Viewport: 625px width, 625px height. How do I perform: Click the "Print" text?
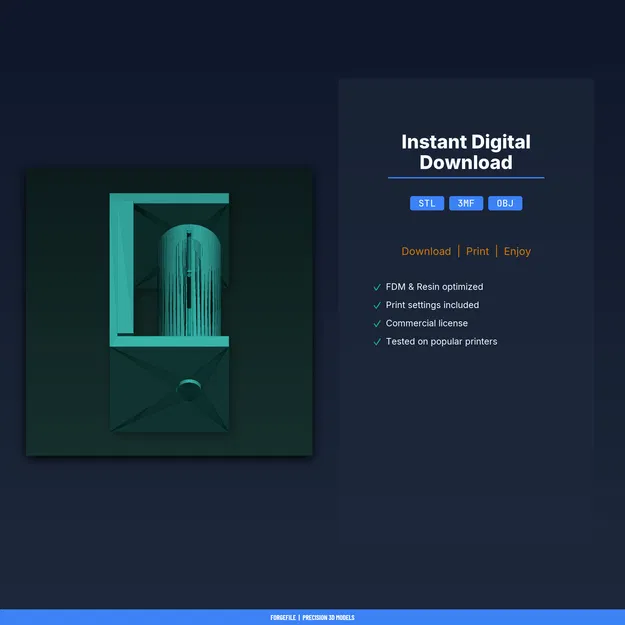(x=477, y=252)
